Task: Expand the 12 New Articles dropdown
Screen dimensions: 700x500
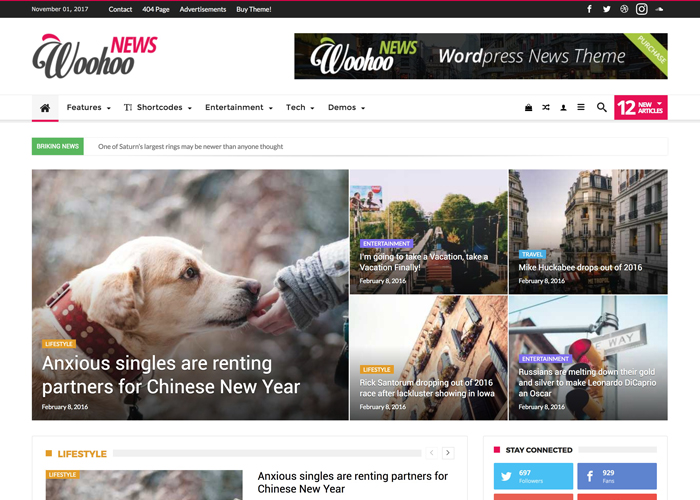Action: [641, 108]
